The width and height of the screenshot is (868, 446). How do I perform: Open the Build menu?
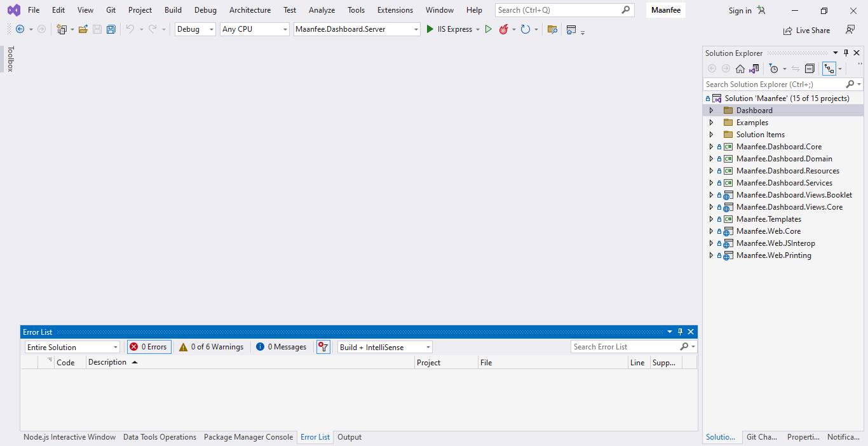coord(173,10)
